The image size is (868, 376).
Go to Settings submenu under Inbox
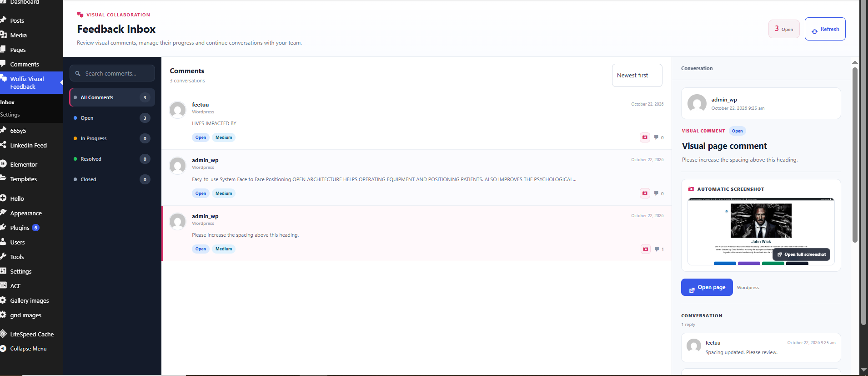(x=10, y=115)
